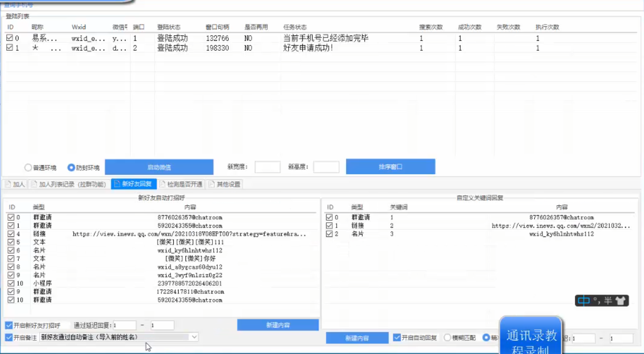The height and width of the screenshot is (354, 644).
Task: Disable 开启新好友打招呼 checkbox
Action: pyautogui.click(x=9, y=325)
